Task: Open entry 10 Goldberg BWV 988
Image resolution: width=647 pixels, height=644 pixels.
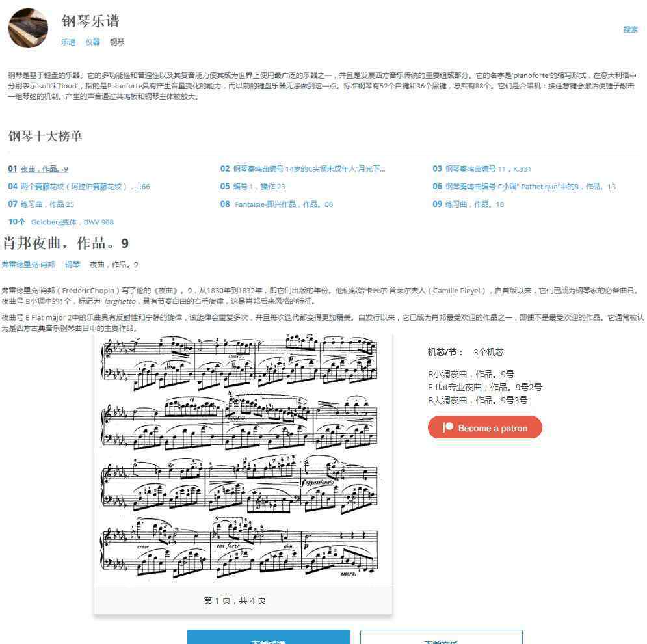Action: [x=60, y=222]
